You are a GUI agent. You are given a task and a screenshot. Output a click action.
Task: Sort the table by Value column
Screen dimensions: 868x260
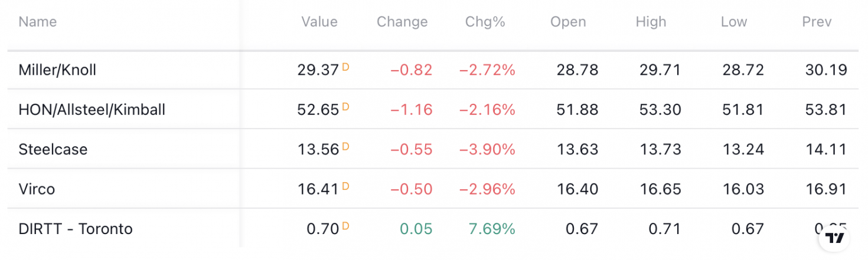[x=319, y=22]
